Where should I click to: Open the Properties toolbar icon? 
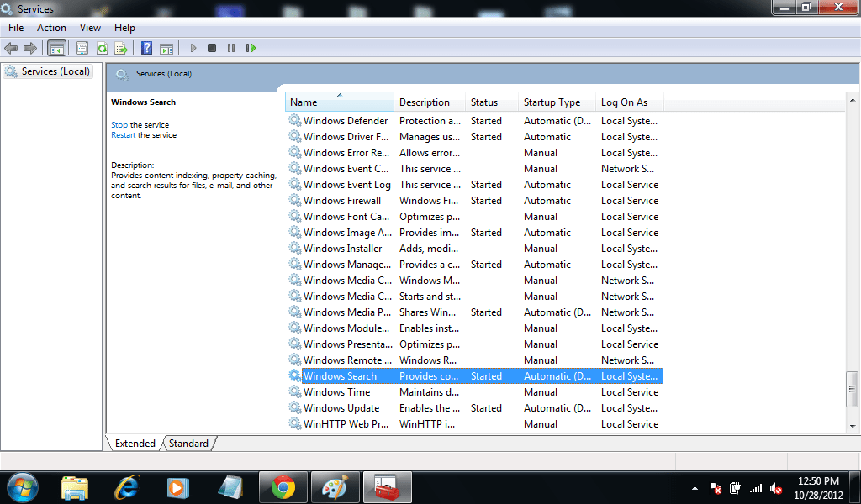[x=82, y=48]
